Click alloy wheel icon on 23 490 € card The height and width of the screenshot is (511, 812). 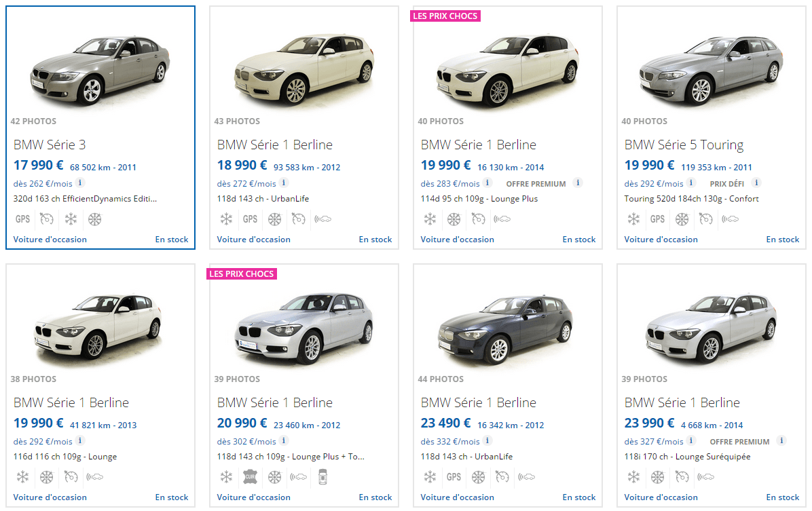(478, 477)
